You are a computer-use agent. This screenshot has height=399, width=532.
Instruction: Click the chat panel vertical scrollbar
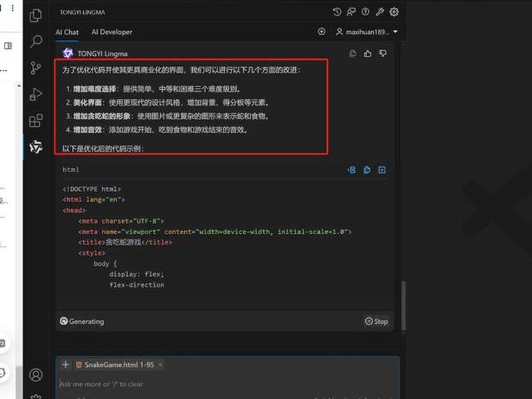(404, 305)
